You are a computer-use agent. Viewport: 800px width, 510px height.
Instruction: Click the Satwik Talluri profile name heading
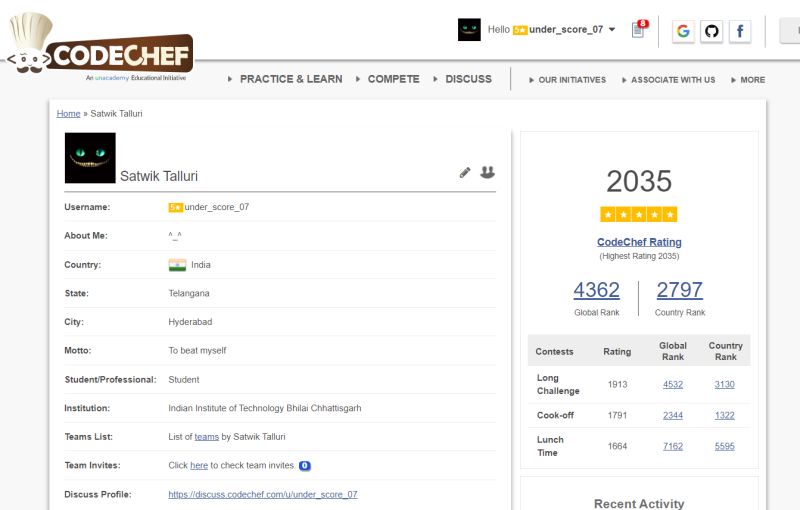click(159, 176)
